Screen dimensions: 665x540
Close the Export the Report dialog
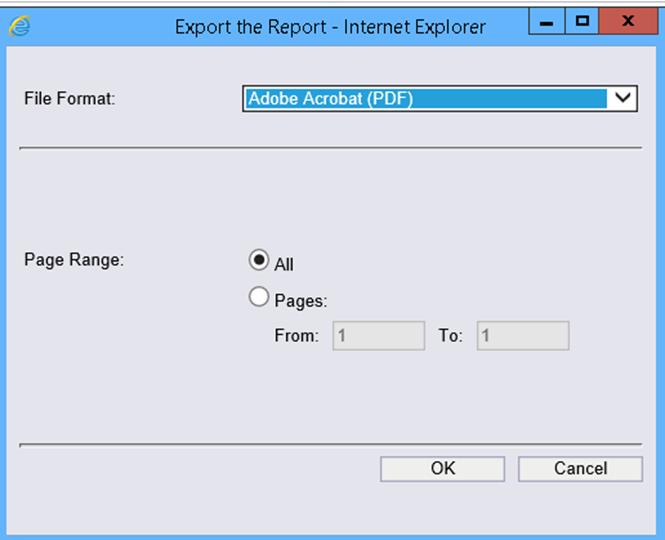[x=628, y=21]
